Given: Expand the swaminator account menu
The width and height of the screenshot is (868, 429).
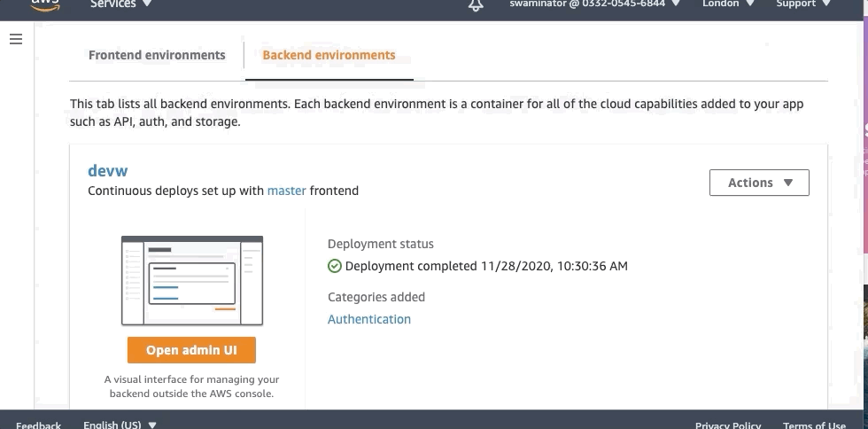Looking at the screenshot, I should [594, 4].
